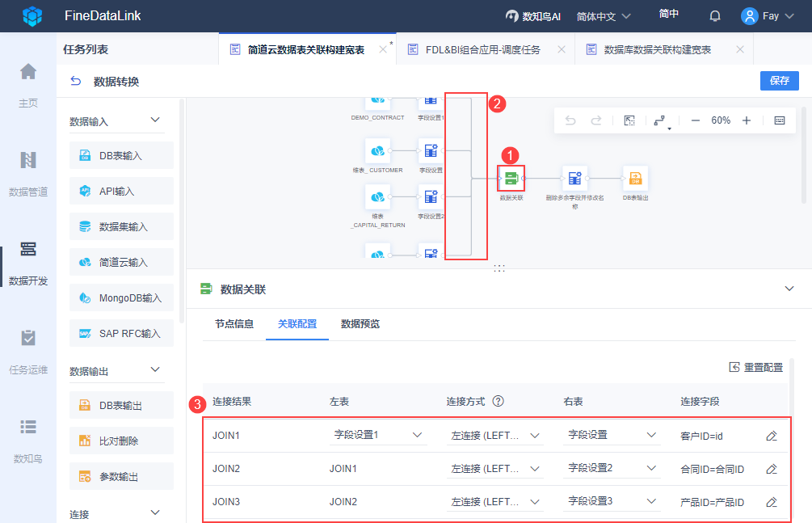Switch to the 数据预览 tab
The image size is (812, 523).
pyautogui.click(x=360, y=324)
